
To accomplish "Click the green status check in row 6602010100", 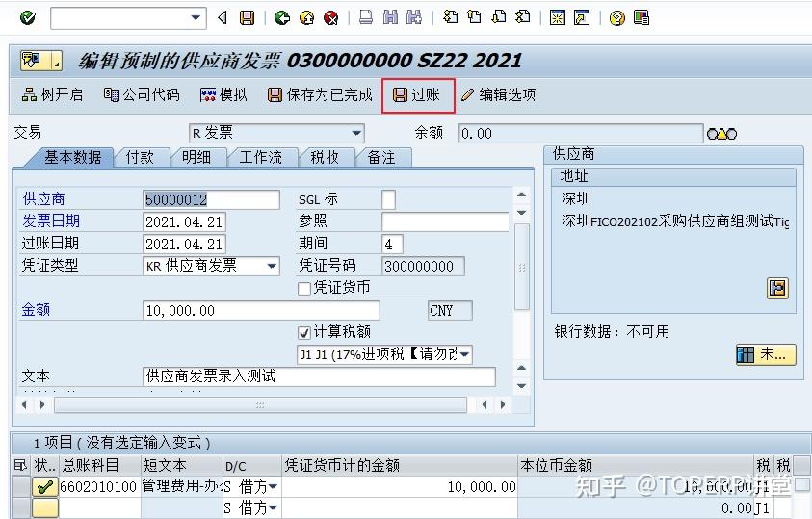I will [45, 486].
